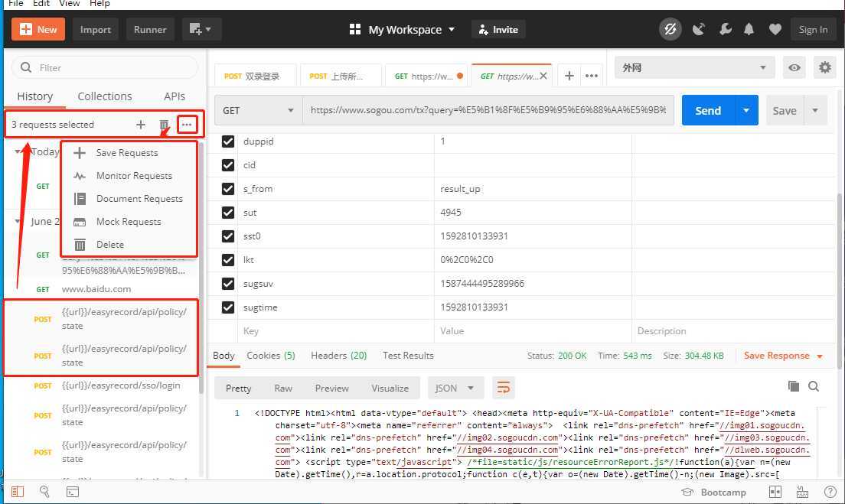Screen dimensions: 845x504
Task: Toggle the response line wrap icon
Action: (x=504, y=388)
